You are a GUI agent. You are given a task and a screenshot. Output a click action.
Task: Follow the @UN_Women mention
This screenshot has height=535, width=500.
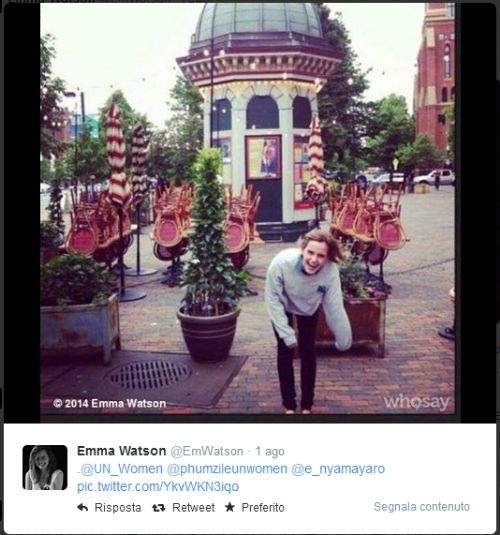[121, 469]
